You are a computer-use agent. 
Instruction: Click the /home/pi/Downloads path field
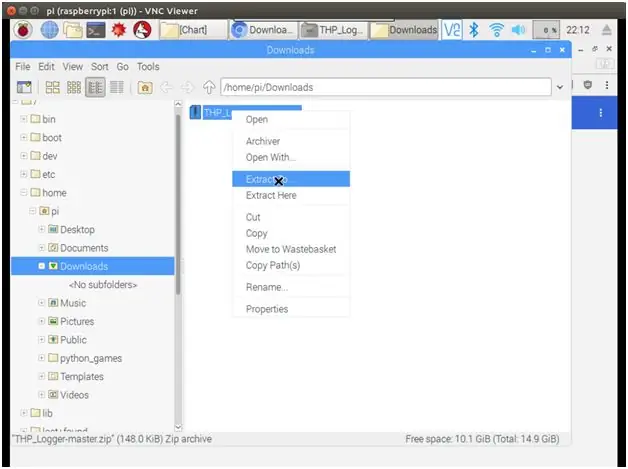(x=386, y=87)
